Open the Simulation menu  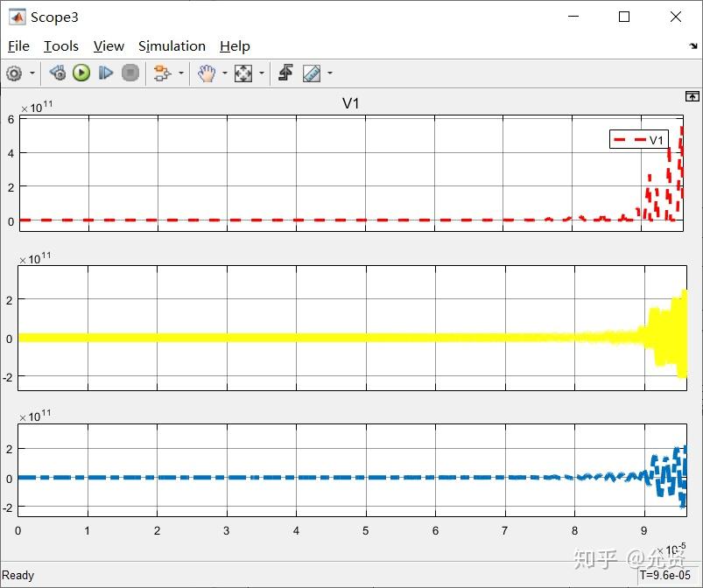(172, 45)
